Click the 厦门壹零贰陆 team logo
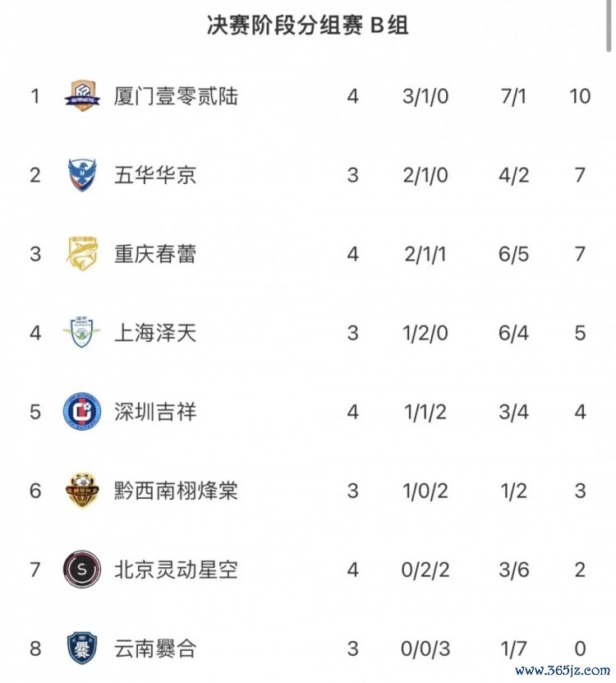 click(x=82, y=95)
